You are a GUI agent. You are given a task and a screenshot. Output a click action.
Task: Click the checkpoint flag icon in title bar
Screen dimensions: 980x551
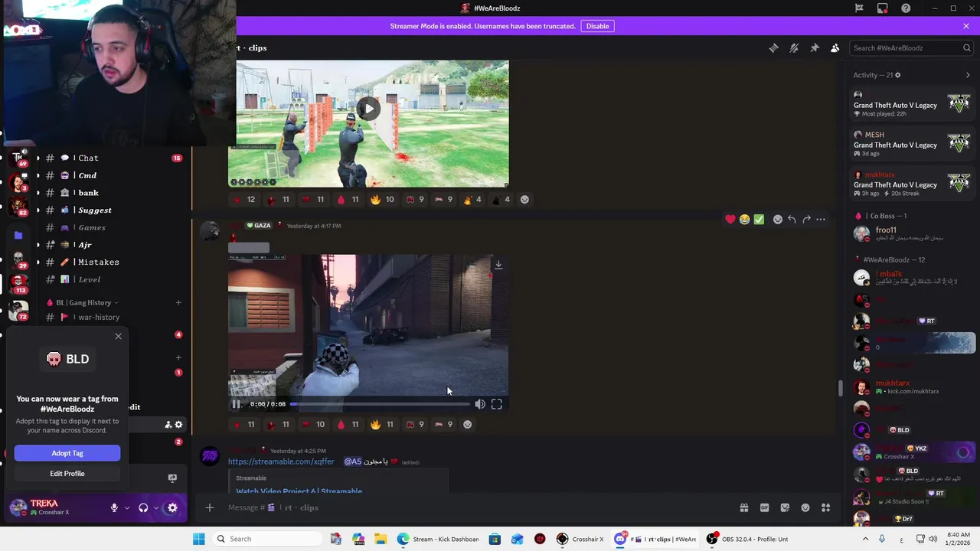pyautogui.click(x=859, y=8)
